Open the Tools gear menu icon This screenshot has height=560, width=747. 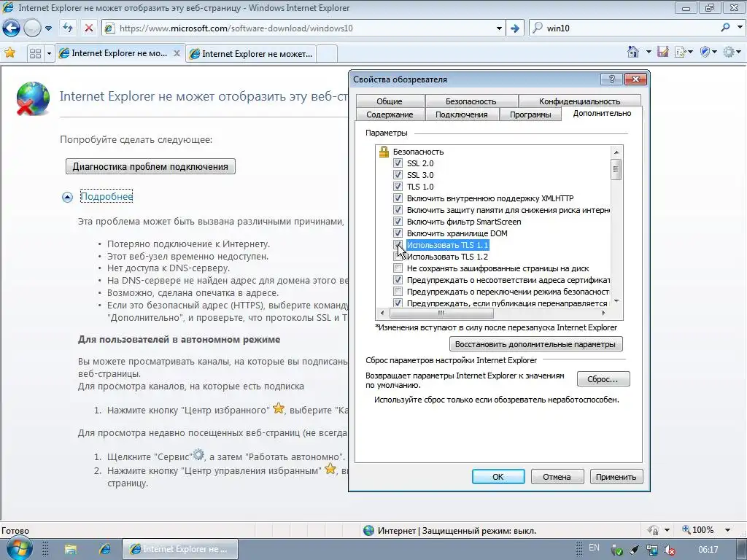coord(729,52)
